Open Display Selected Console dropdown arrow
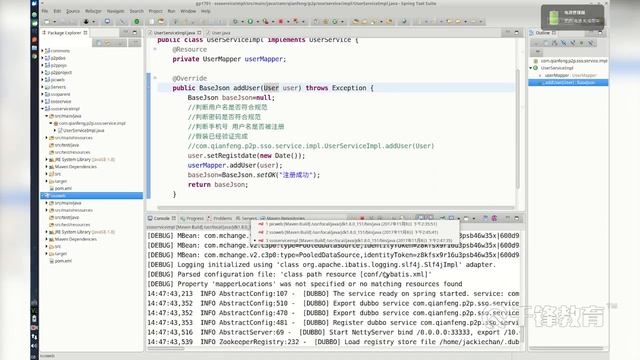 pyautogui.click(x=459, y=218)
